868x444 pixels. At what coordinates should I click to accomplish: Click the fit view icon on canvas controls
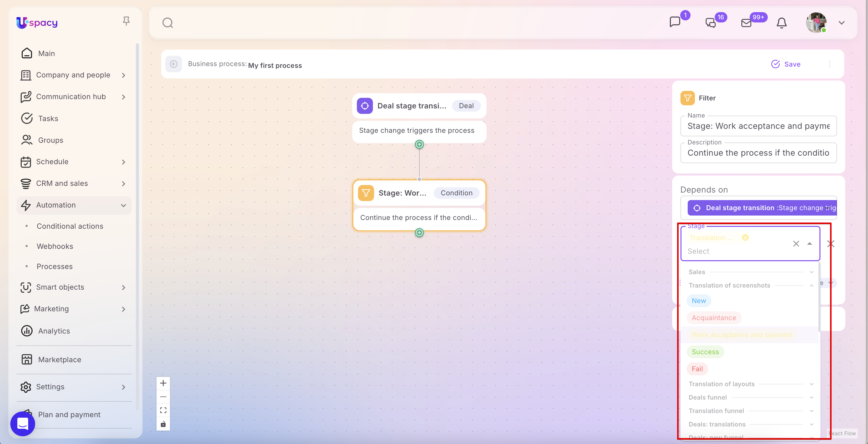click(163, 410)
